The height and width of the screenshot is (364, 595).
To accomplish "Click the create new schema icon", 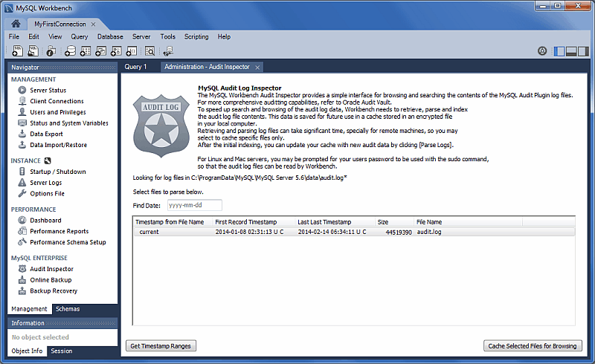I will 70,51.
